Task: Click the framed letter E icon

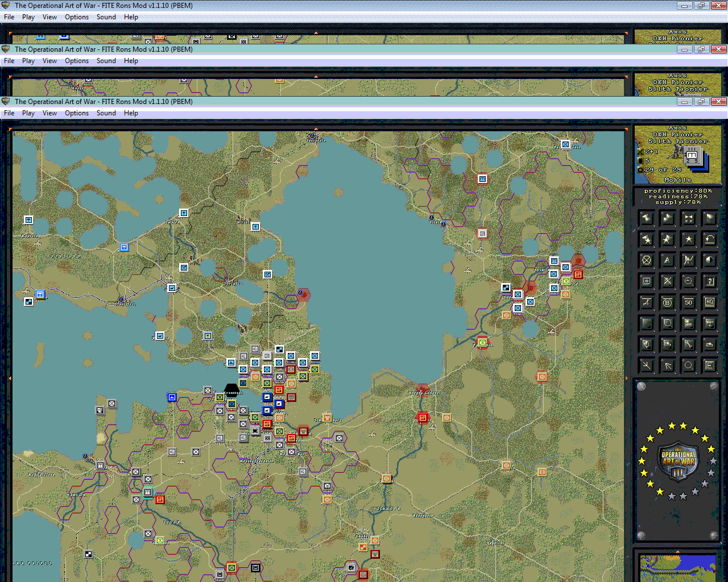Action: coord(709,365)
